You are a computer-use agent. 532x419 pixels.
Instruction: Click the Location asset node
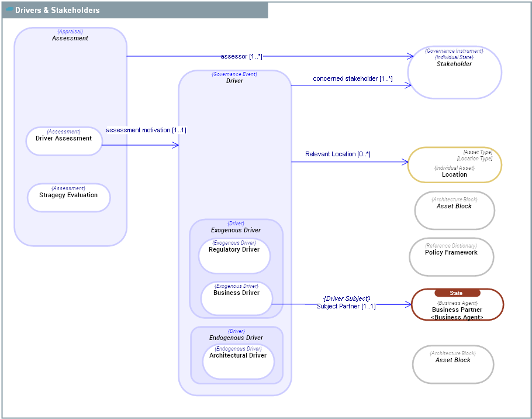click(454, 165)
